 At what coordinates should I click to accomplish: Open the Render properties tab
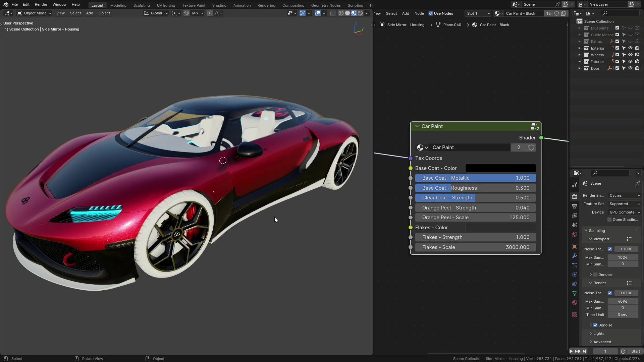575,196
